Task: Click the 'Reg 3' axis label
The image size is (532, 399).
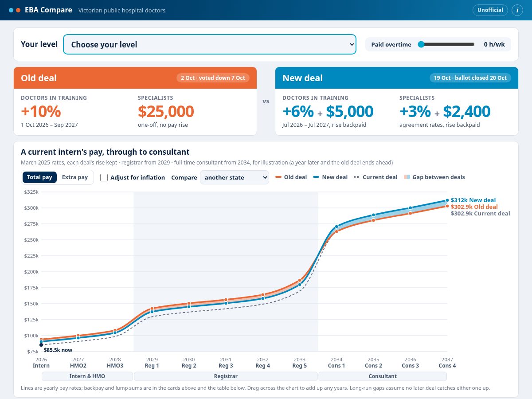Action: 226,366
